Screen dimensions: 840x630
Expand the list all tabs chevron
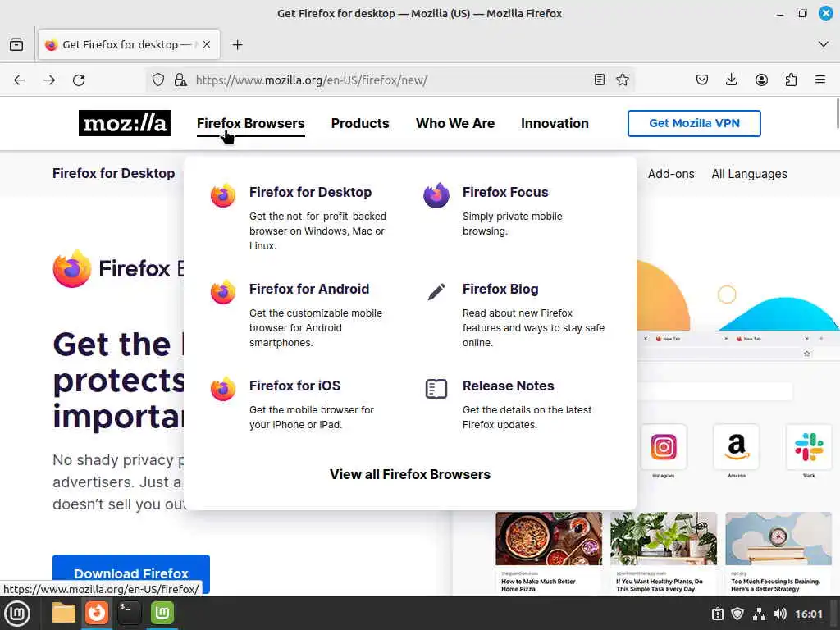(x=824, y=44)
